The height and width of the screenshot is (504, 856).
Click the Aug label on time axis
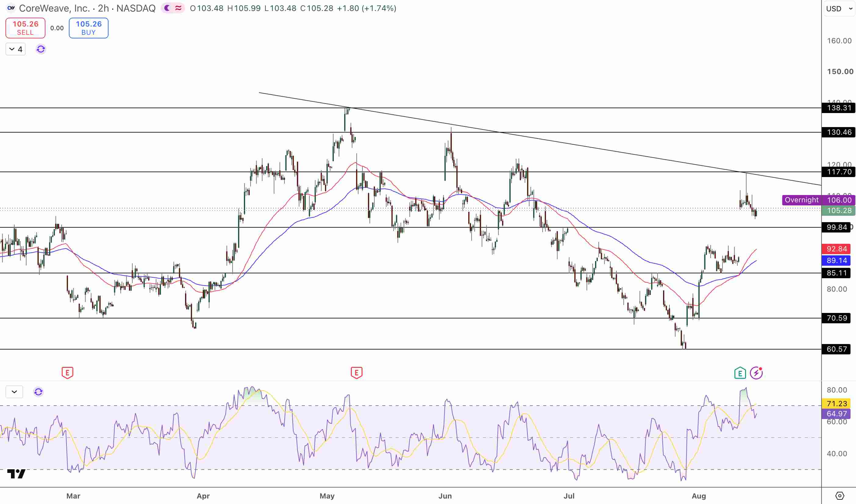699,496
